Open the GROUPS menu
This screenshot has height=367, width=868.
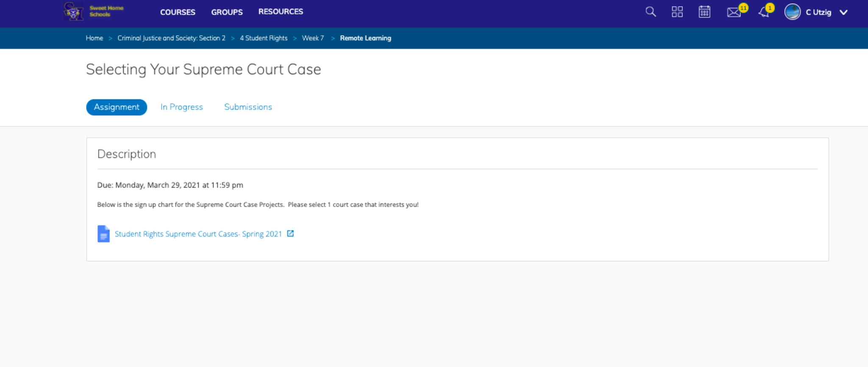tap(227, 12)
